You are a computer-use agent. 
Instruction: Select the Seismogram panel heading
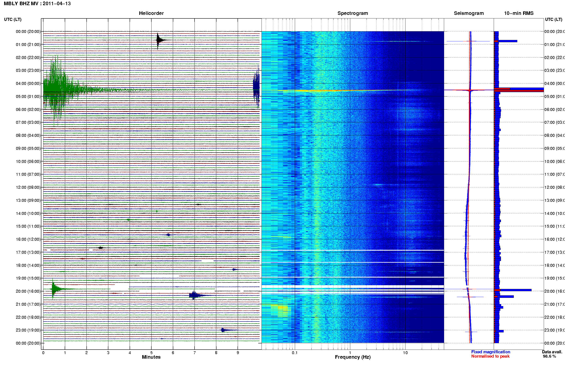469,13
